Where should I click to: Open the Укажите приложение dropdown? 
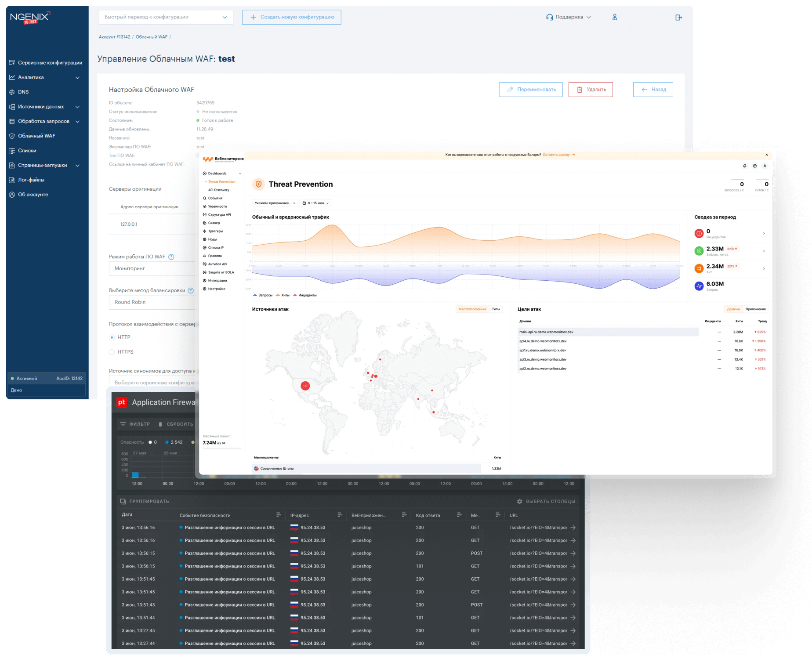(275, 203)
